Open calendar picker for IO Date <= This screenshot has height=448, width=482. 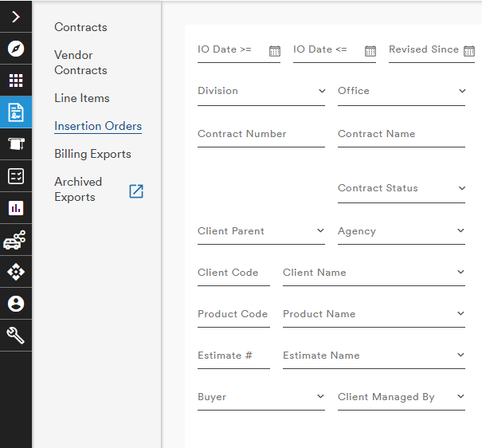pos(370,51)
